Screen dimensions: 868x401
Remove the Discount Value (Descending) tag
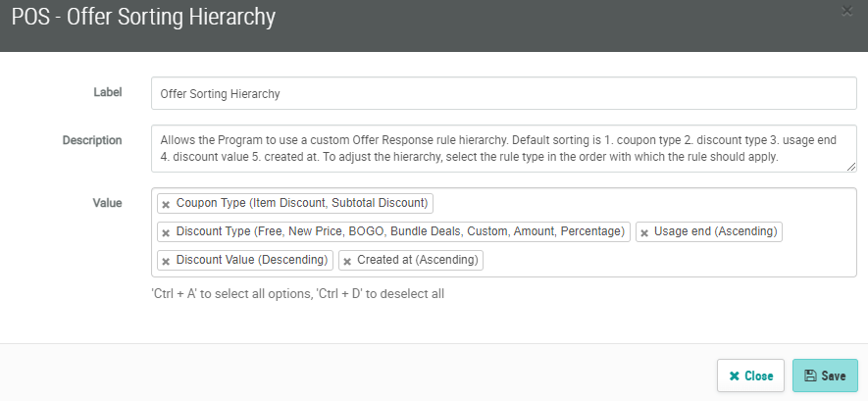click(166, 261)
